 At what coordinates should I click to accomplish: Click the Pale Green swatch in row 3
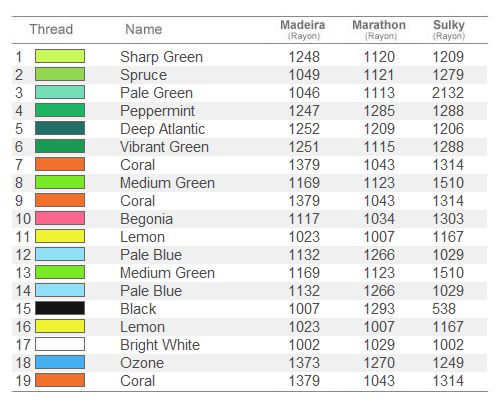click(60, 92)
